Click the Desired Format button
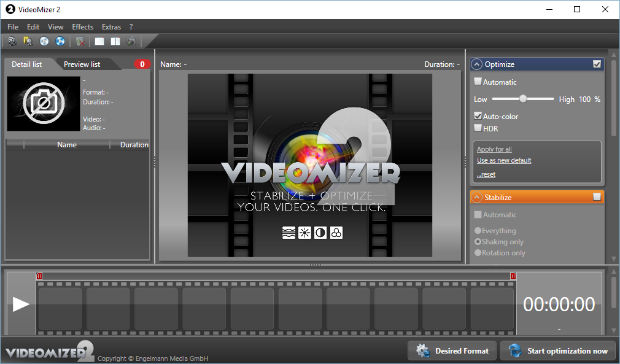The width and height of the screenshot is (620, 364). [x=452, y=351]
